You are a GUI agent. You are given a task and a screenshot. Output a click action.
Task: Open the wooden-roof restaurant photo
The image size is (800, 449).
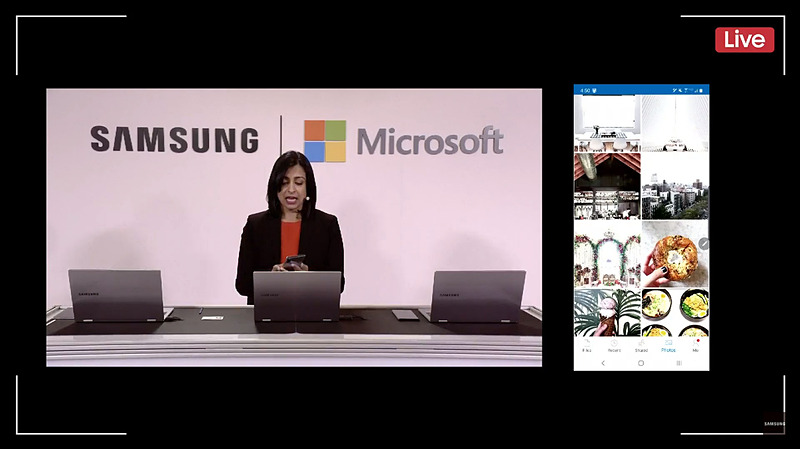pyautogui.click(x=607, y=186)
